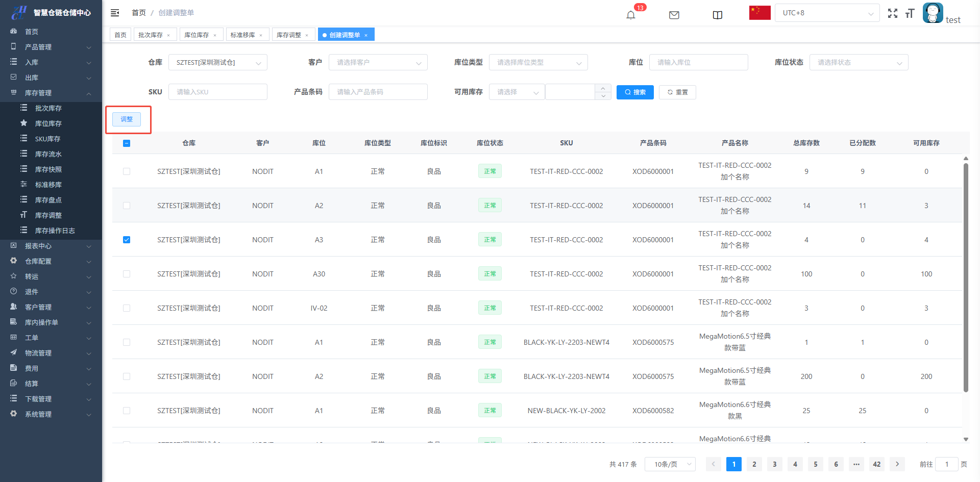Image resolution: width=980 pixels, height=482 pixels.
Task: Uncheck the selected A3 row checkbox
Action: pos(127,240)
